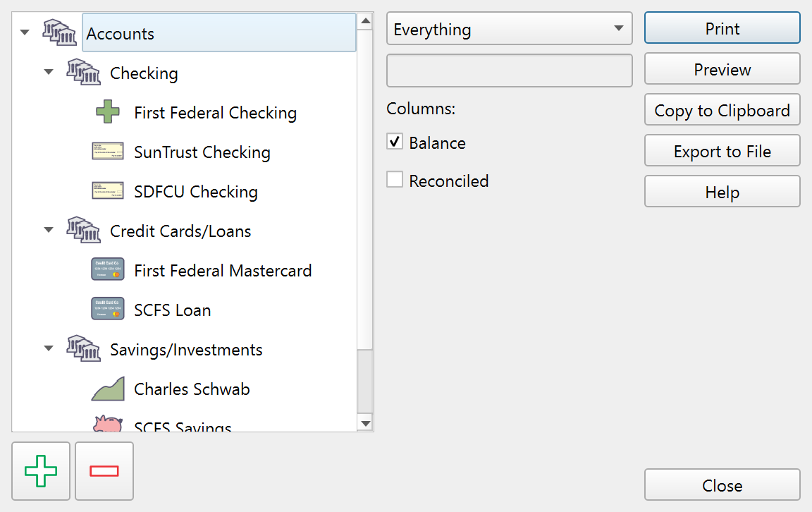
Task: Select the Accounts tree row
Action: (219, 32)
